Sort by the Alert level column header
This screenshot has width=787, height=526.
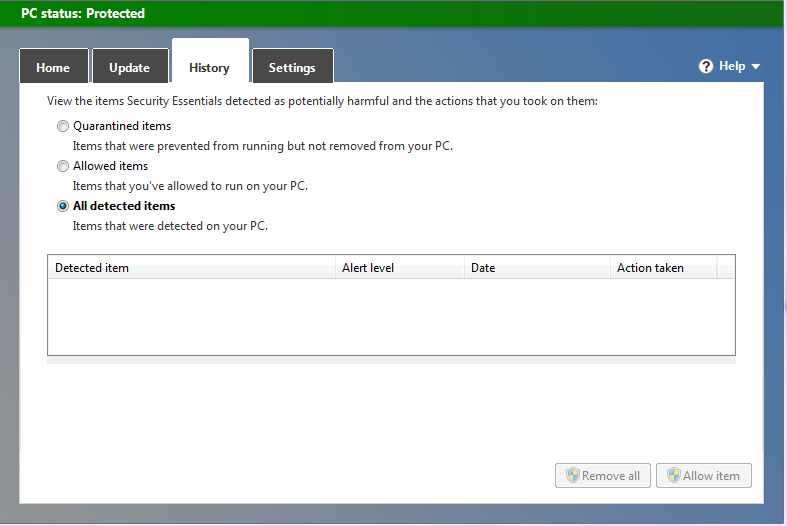(400, 268)
